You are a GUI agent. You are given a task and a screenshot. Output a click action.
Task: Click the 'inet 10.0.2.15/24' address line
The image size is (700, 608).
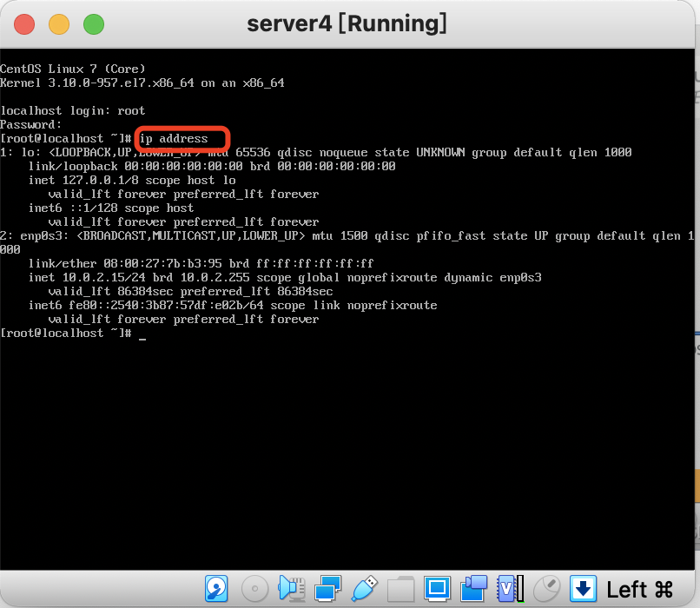tap(285, 277)
